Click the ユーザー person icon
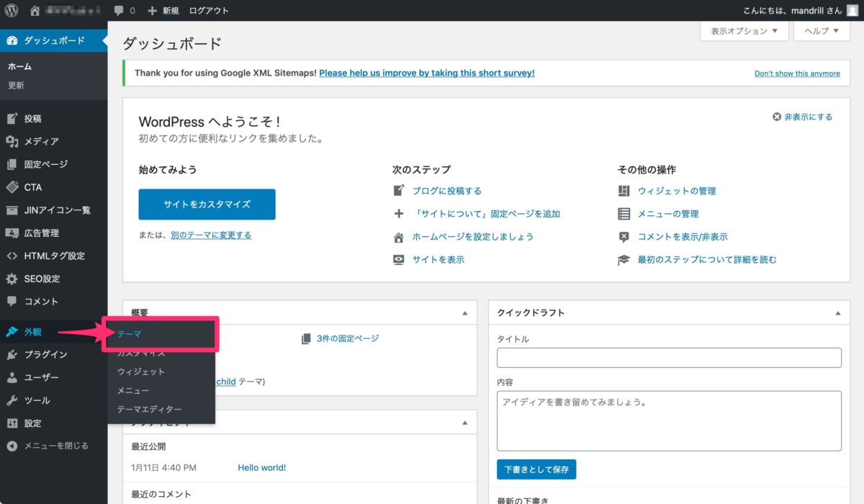This screenshot has width=864, height=504. pos(12,377)
